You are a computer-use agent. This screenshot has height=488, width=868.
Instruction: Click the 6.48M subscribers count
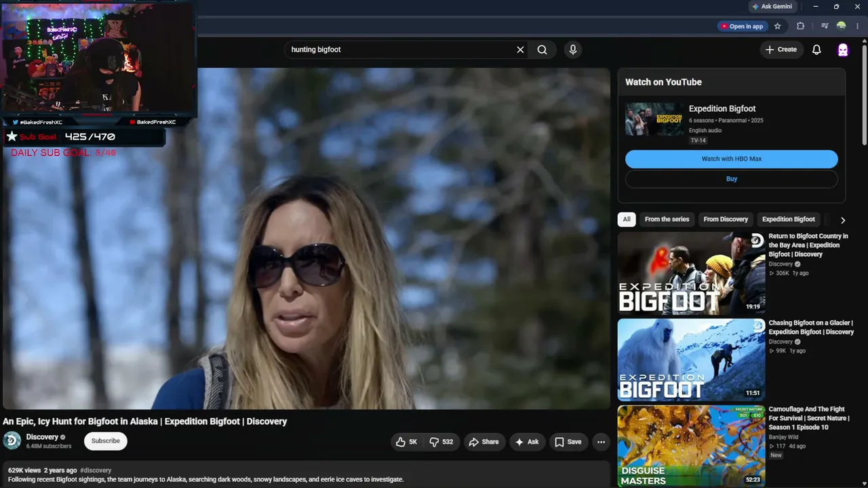[49, 447]
